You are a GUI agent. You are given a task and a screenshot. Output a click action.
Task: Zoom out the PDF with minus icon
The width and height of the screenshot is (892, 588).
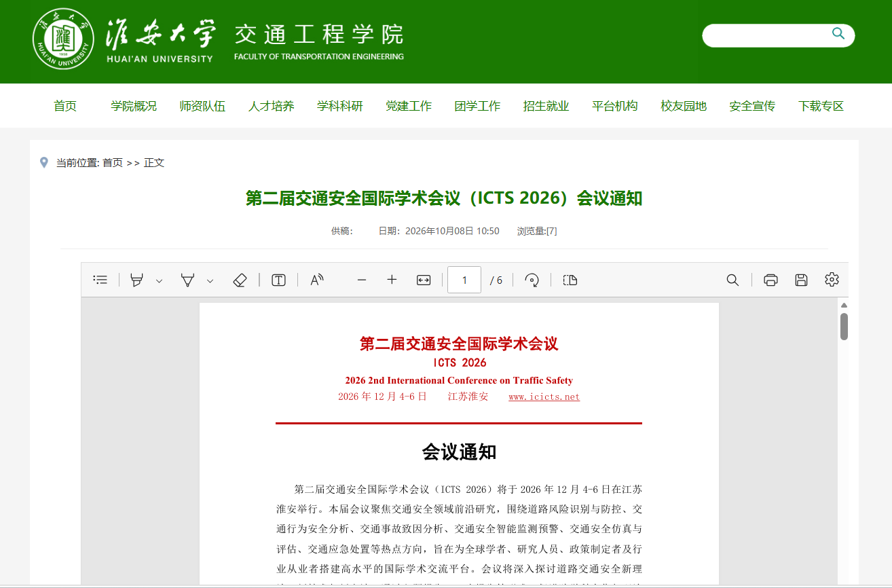(x=362, y=280)
